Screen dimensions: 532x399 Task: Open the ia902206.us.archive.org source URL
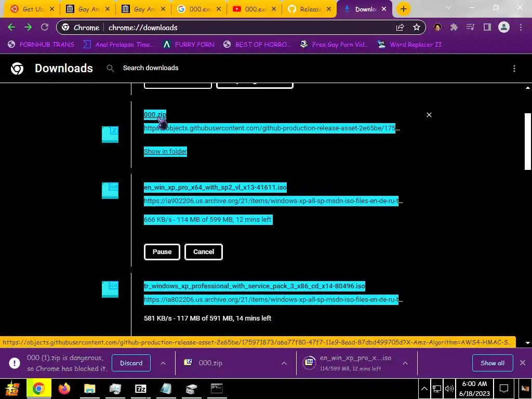tap(273, 201)
